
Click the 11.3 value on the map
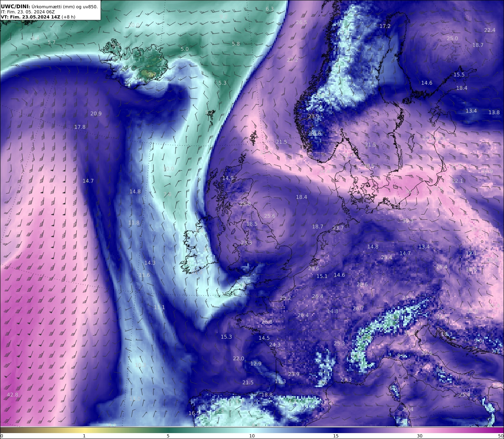280,381
